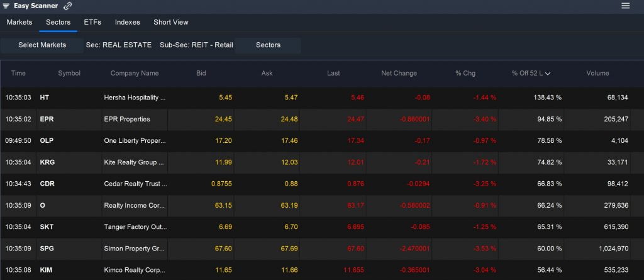
Task: Click the chain link icon beside Easy Scanner
Action: [68, 6]
